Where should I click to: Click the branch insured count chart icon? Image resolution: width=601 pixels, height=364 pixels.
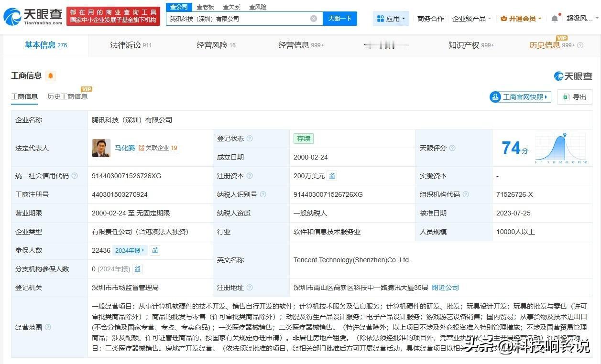coord(138,269)
